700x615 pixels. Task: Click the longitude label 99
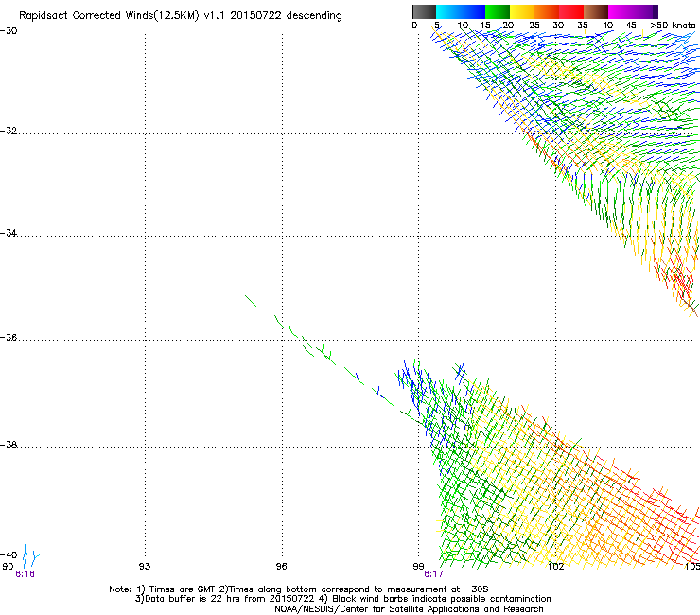coord(418,566)
